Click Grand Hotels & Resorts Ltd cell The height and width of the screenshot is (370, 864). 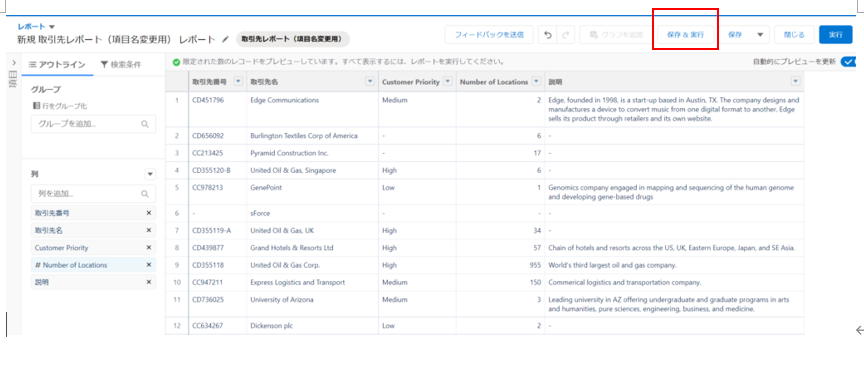(312, 248)
